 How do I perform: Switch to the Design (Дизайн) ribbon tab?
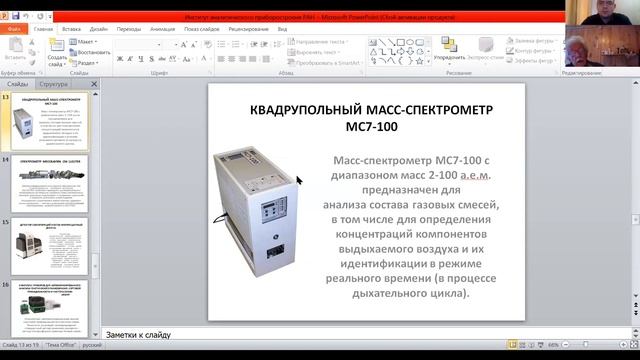pyautogui.click(x=99, y=29)
